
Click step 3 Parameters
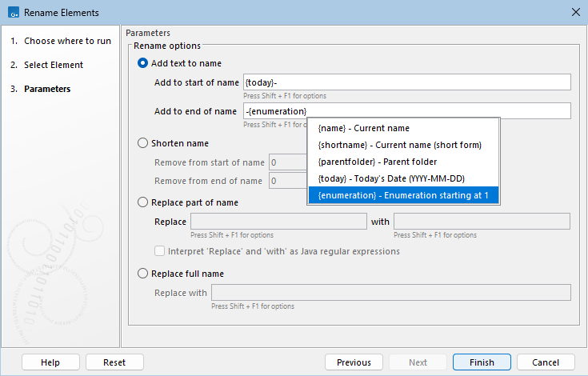(41, 89)
